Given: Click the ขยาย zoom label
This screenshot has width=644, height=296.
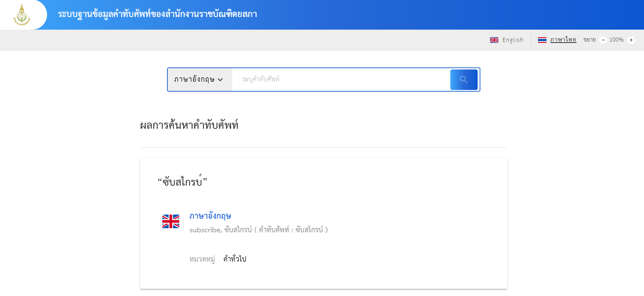Looking at the screenshot, I should click(x=589, y=40).
